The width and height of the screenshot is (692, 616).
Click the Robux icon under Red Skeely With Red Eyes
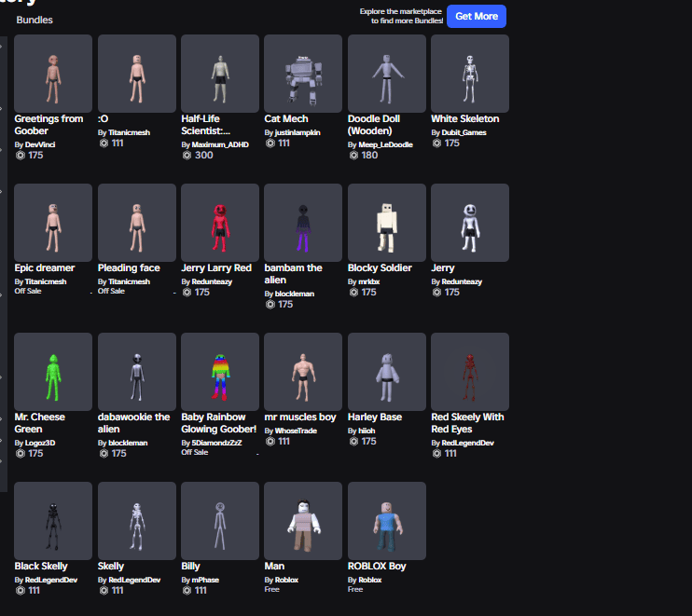tap(436, 453)
